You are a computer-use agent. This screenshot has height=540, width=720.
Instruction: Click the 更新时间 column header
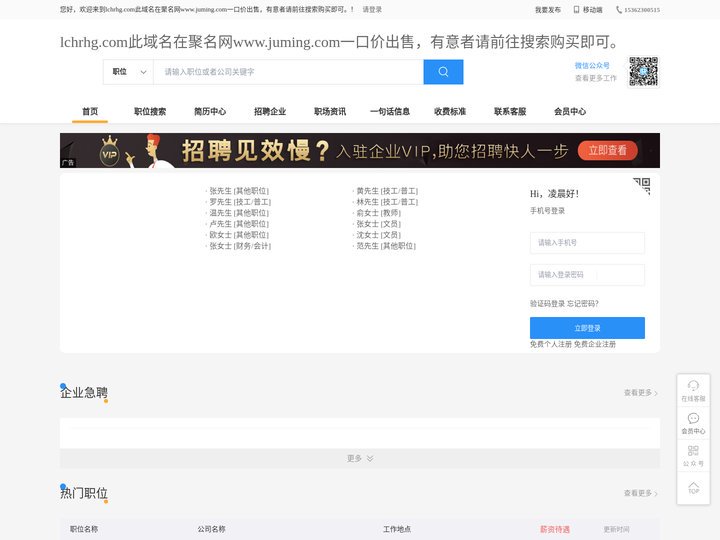616,529
